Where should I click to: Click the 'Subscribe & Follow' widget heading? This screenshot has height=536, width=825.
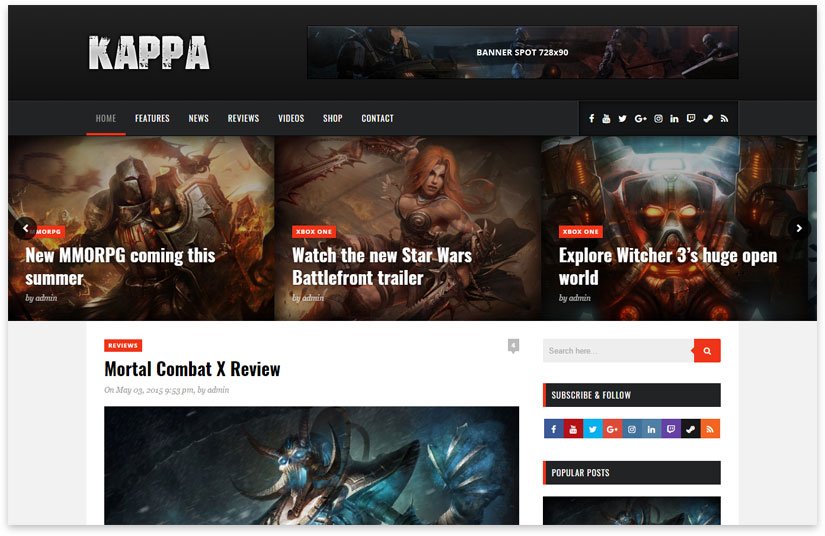pos(632,395)
